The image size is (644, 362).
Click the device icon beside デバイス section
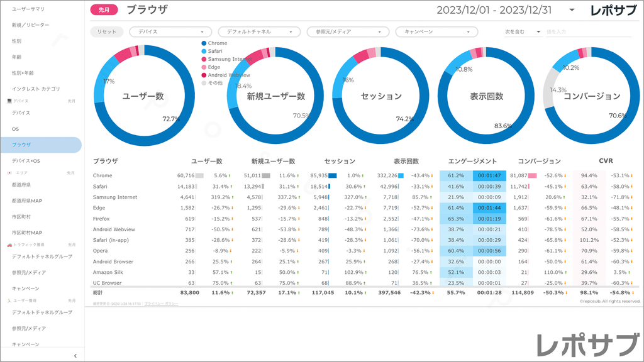coord(9,101)
